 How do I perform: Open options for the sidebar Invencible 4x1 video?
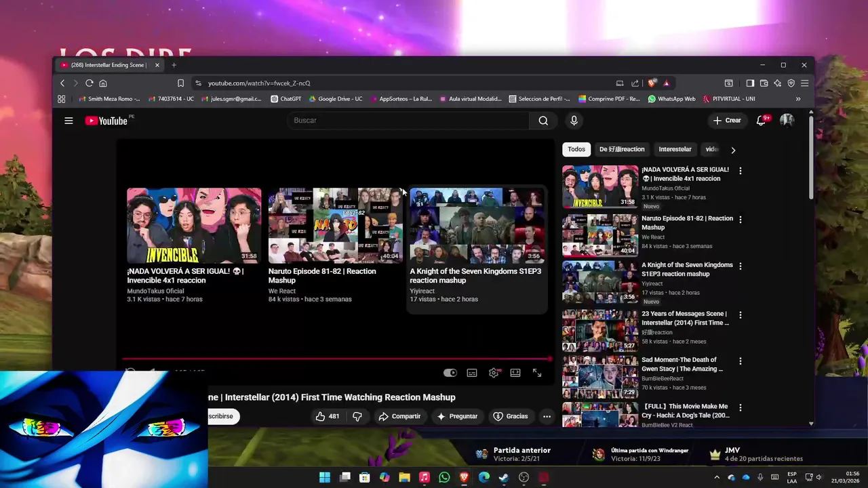(x=741, y=171)
